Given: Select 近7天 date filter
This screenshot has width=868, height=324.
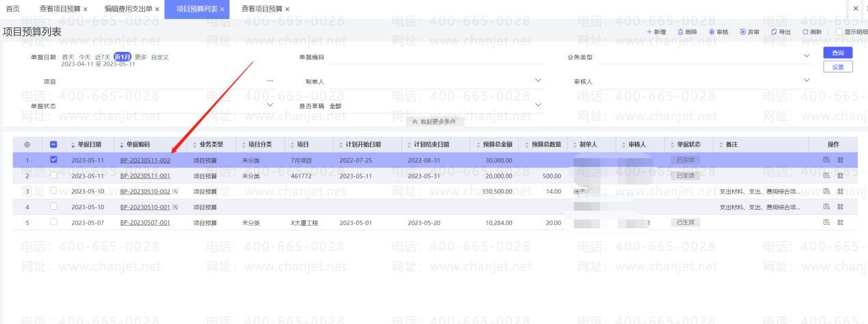Looking at the screenshot, I should 103,57.
